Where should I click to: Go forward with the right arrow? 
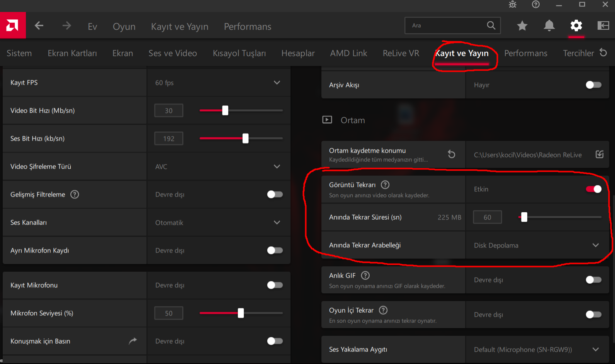click(x=66, y=26)
